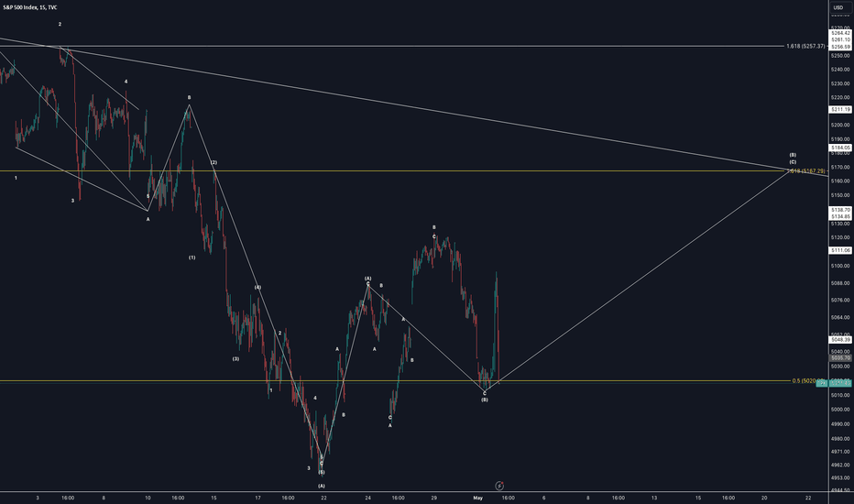
Task: Select the (C) projection target label
Action: (x=793, y=162)
